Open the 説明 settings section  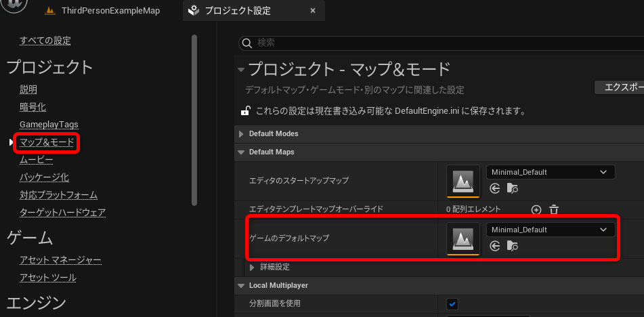point(28,89)
